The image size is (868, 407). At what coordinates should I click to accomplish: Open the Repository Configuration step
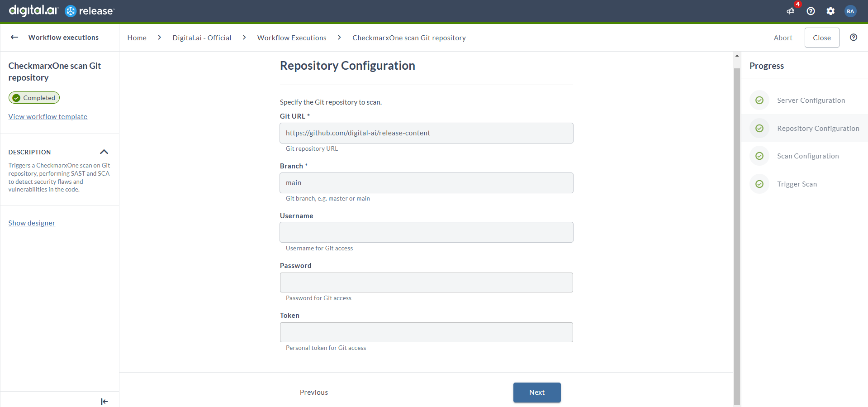[805, 129]
